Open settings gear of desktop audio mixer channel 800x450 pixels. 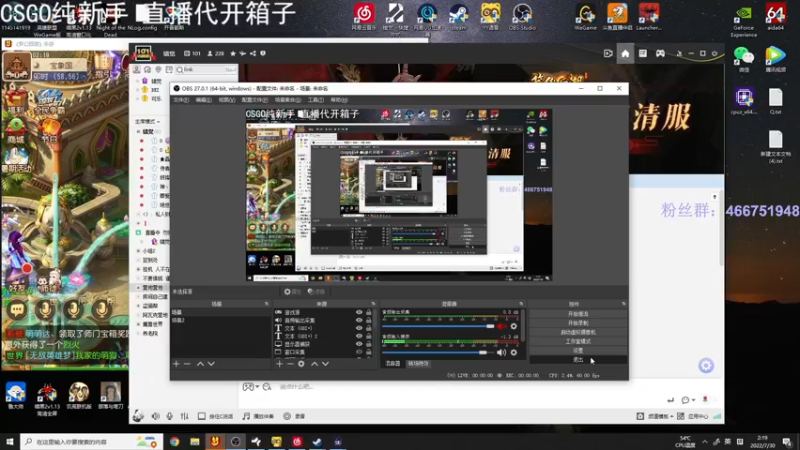[x=514, y=326]
